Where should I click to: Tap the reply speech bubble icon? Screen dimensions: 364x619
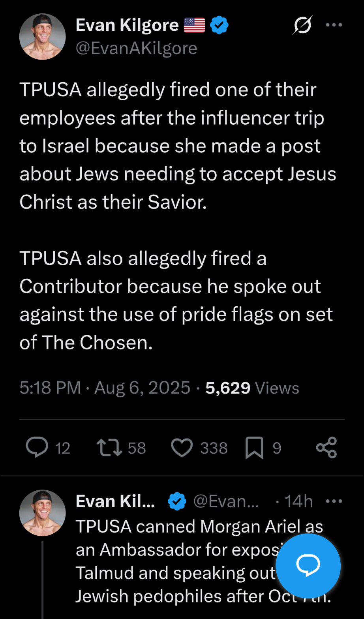pyautogui.click(x=37, y=448)
